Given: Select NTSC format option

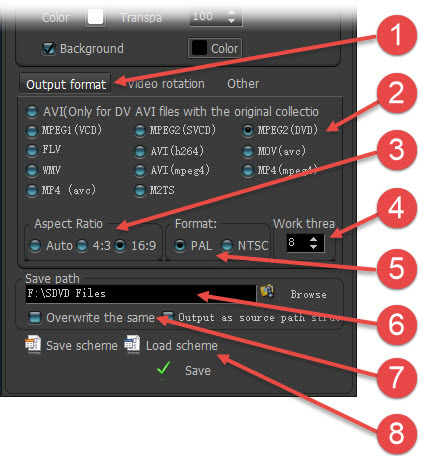Looking at the screenshot, I should 227,246.
